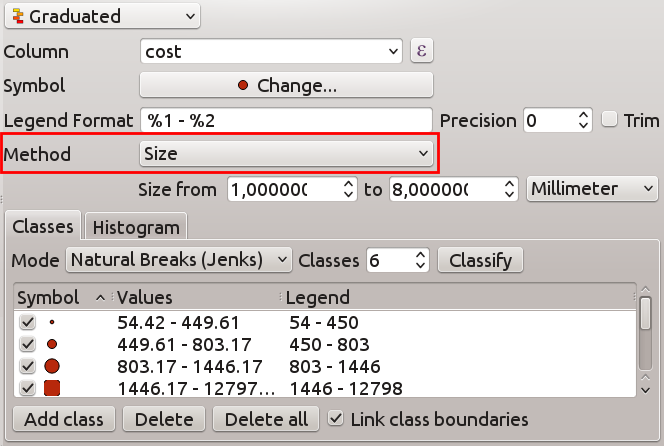Open the Method dropdown showing Size
This screenshot has height=446, width=664.
point(285,153)
